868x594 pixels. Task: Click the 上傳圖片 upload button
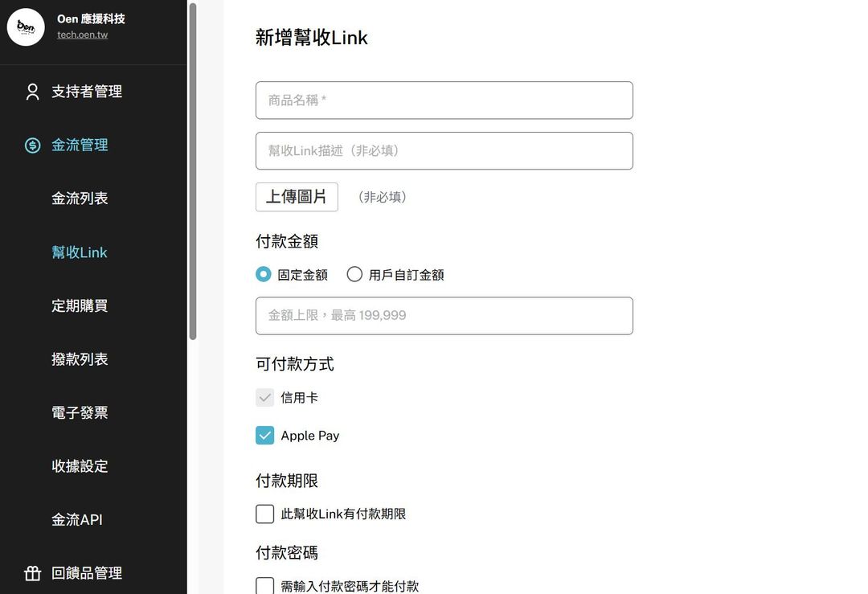tap(297, 196)
